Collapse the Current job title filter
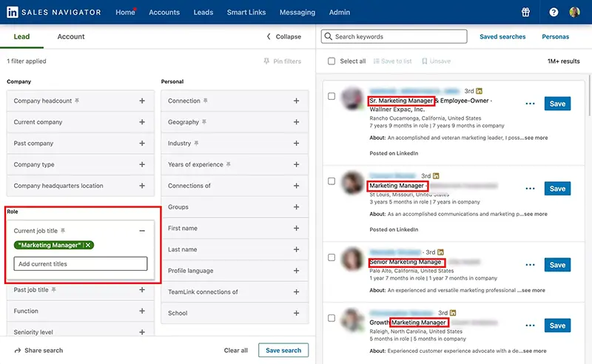 click(142, 231)
